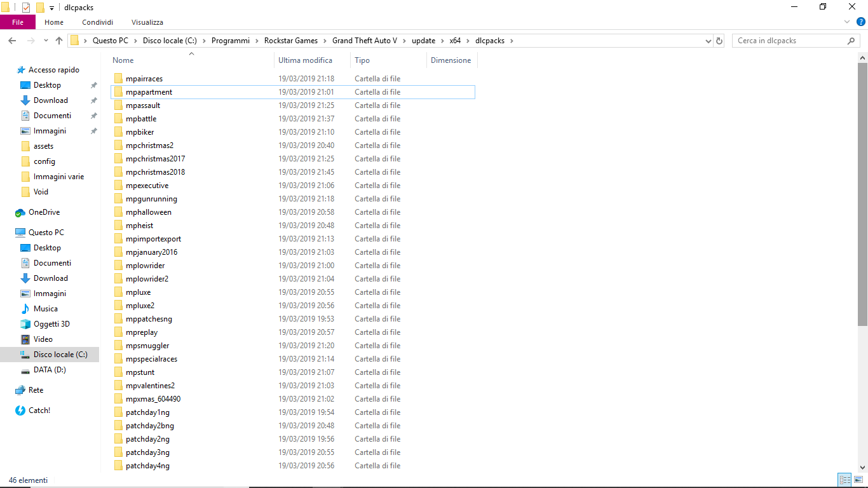Open the Home ribbon tab
The image size is (868, 488).
coord(54,22)
